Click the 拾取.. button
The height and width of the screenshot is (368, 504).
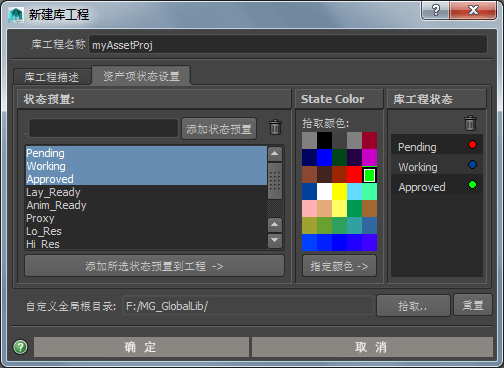coord(413,305)
